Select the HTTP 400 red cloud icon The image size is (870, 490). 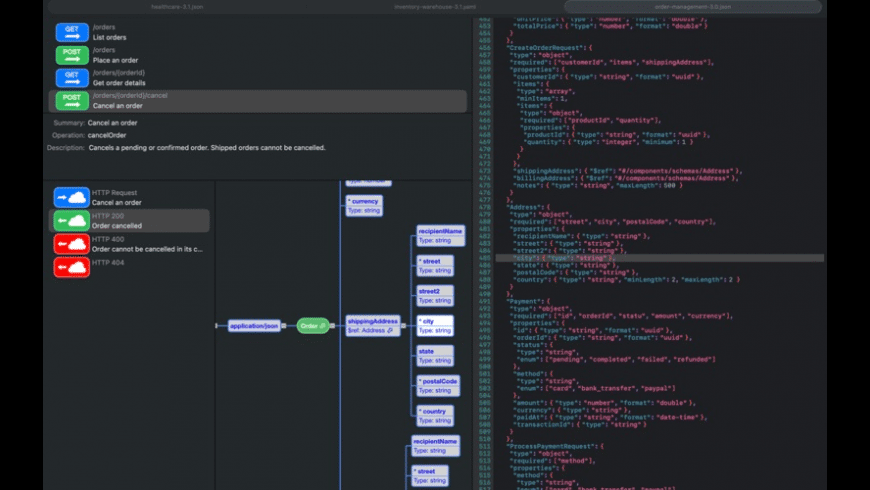pos(72,244)
